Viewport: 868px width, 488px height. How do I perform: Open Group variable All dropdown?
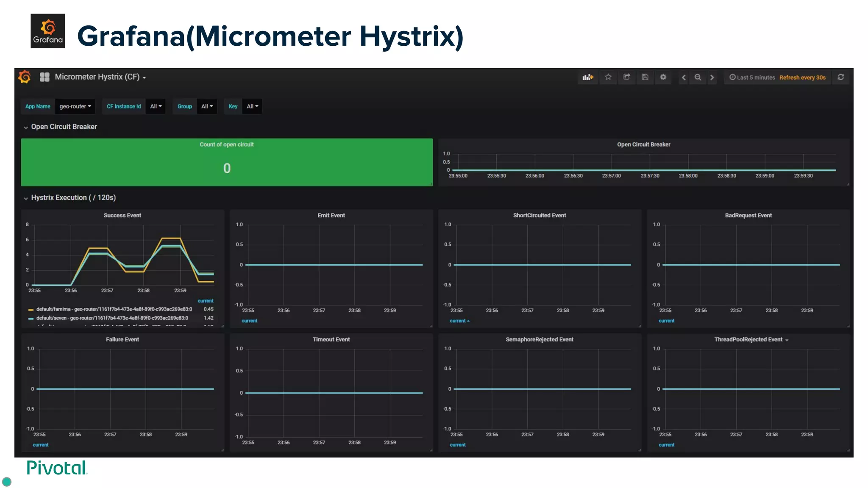coord(207,106)
